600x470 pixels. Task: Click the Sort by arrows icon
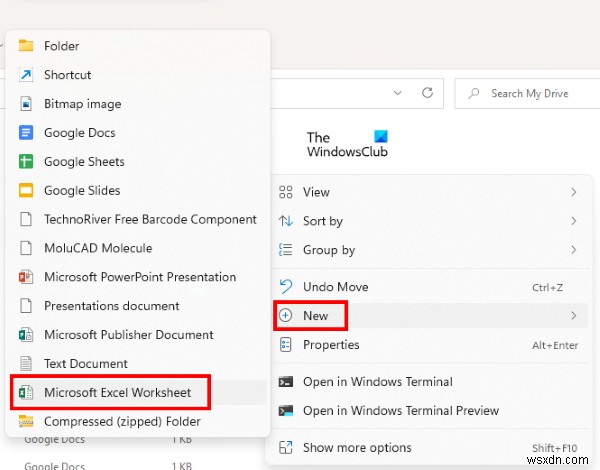(x=285, y=221)
